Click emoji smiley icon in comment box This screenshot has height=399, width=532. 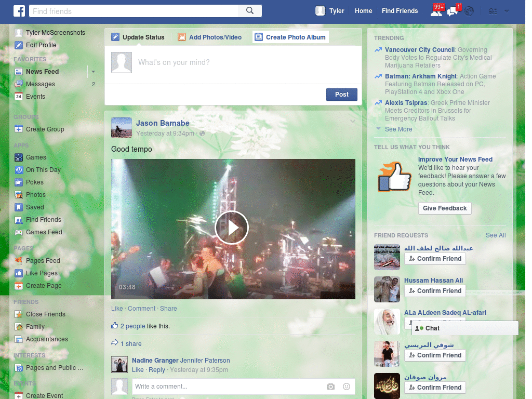[x=347, y=387]
